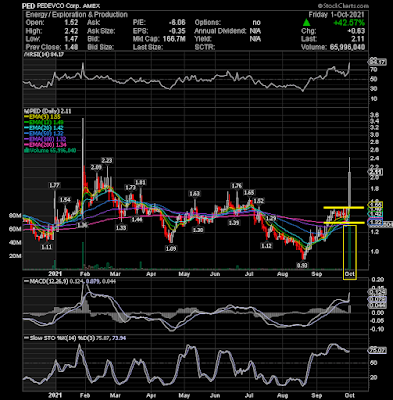Click the 1.44 price low label
Viewport: 393px width, 400px height.
pos(137,220)
